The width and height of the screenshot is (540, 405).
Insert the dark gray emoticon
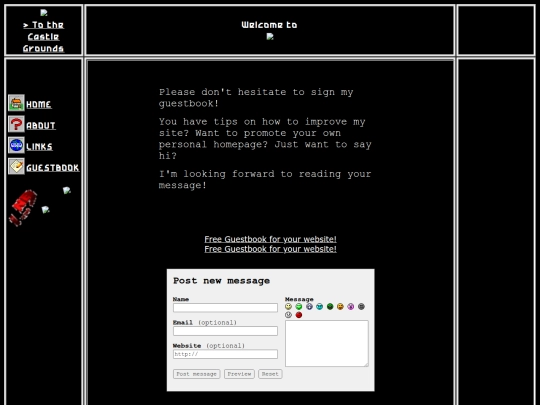(x=361, y=307)
